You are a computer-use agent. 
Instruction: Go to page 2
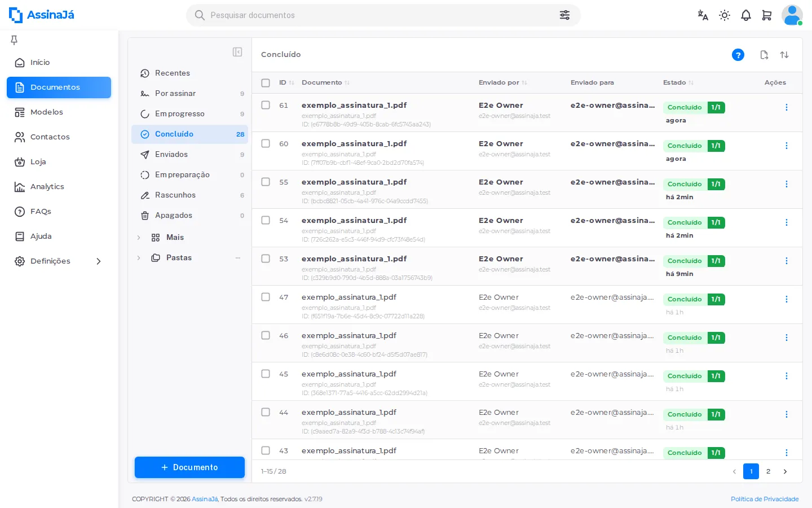768,471
